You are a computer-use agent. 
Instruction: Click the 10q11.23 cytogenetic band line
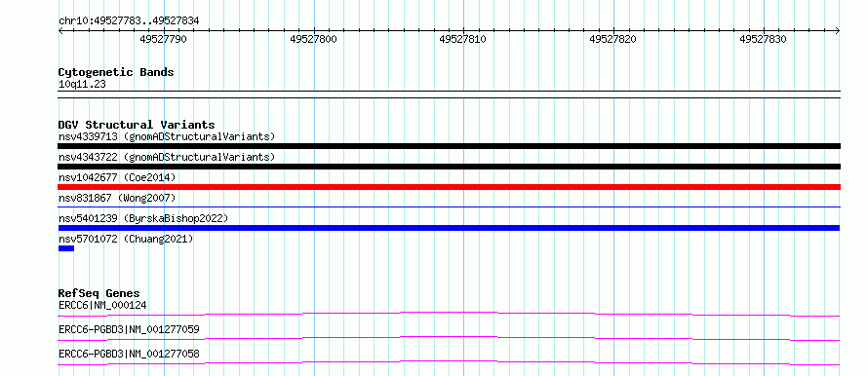coord(449,94)
